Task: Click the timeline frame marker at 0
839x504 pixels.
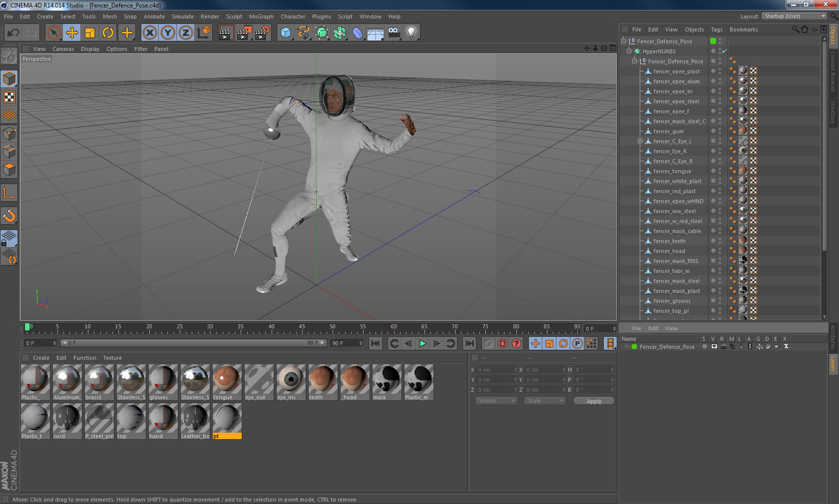Action: pyautogui.click(x=28, y=327)
